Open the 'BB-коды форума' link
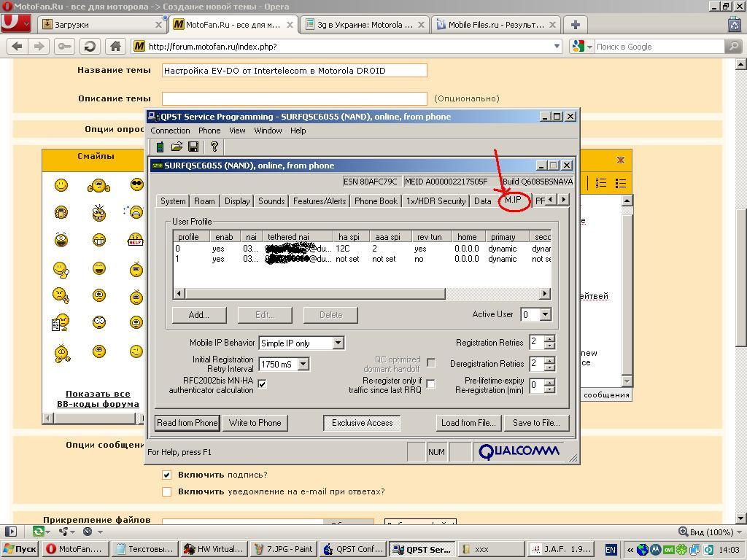Screen dimensions: 747x560 (x=98, y=404)
